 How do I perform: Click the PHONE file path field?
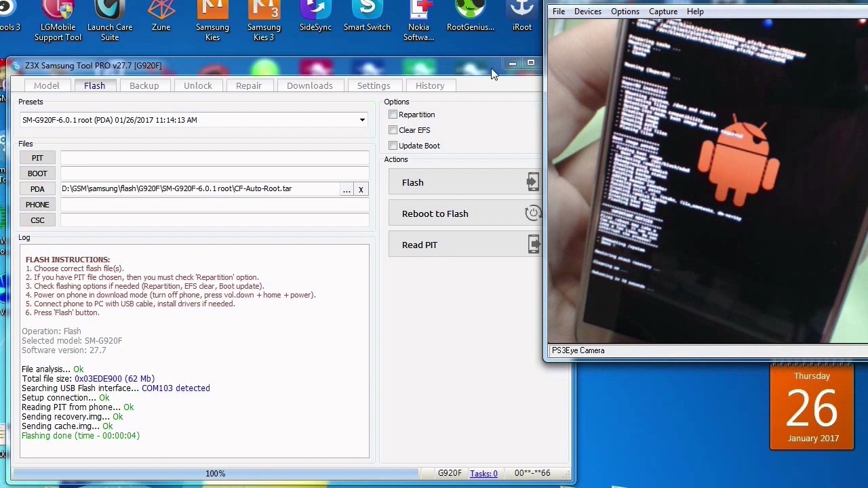214,205
